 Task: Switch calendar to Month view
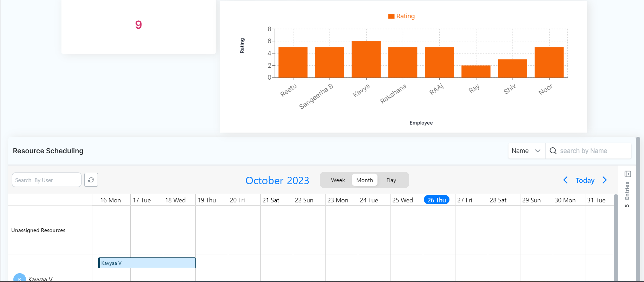pyautogui.click(x=364, y=180)
